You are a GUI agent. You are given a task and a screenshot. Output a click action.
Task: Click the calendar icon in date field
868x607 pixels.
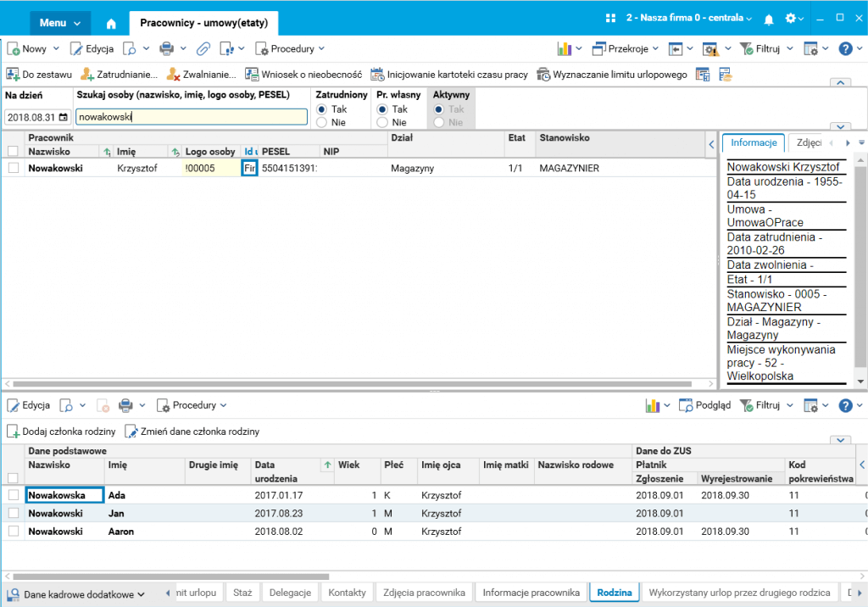tap(63, 118)
